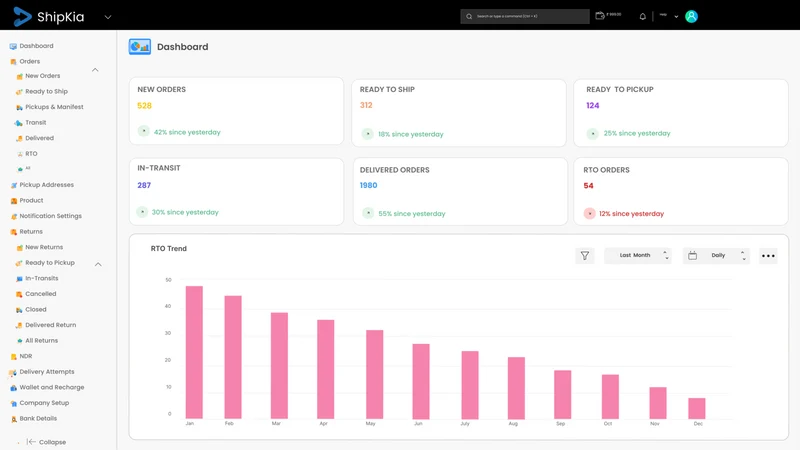The width and height of the screenshot is (800, 450).
Task: Click the Dec bar in RTO Trend
Action: click(696, 408)
